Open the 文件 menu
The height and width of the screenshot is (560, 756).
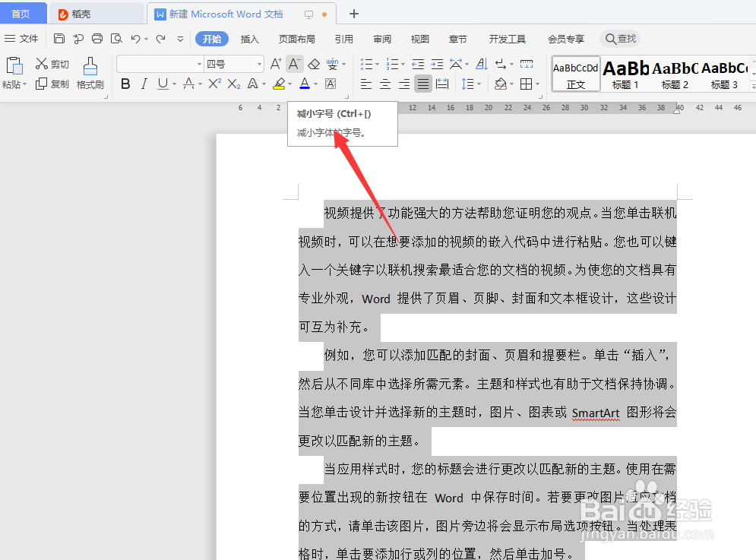pos(21,39)
